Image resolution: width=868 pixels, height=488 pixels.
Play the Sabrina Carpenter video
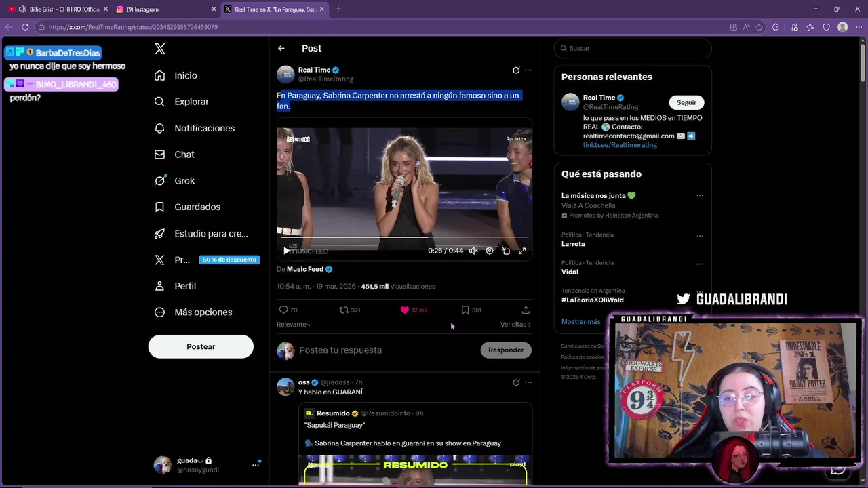pos(287,251)
